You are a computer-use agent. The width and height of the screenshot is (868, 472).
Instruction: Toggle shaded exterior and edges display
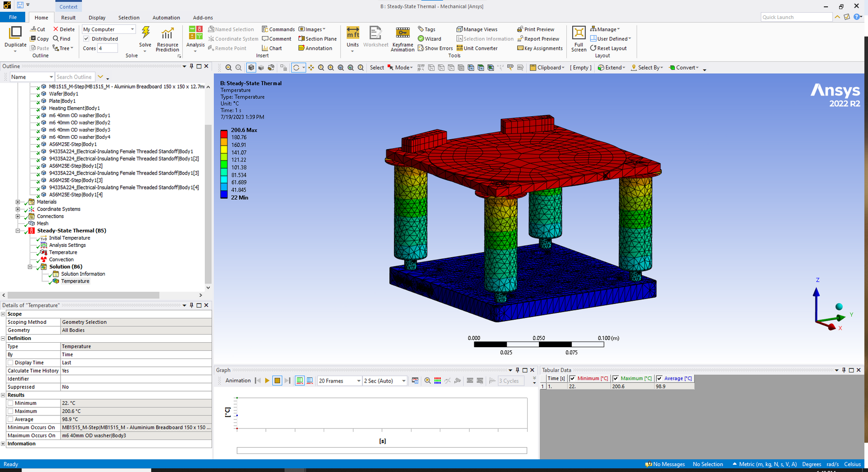[251, 68]
